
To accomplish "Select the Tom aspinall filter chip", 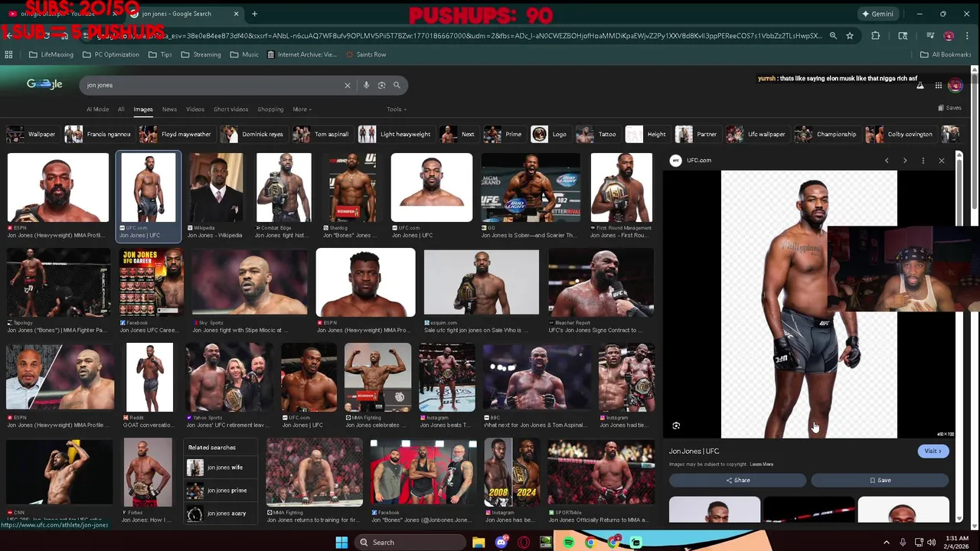I will [x=322, y=135].
